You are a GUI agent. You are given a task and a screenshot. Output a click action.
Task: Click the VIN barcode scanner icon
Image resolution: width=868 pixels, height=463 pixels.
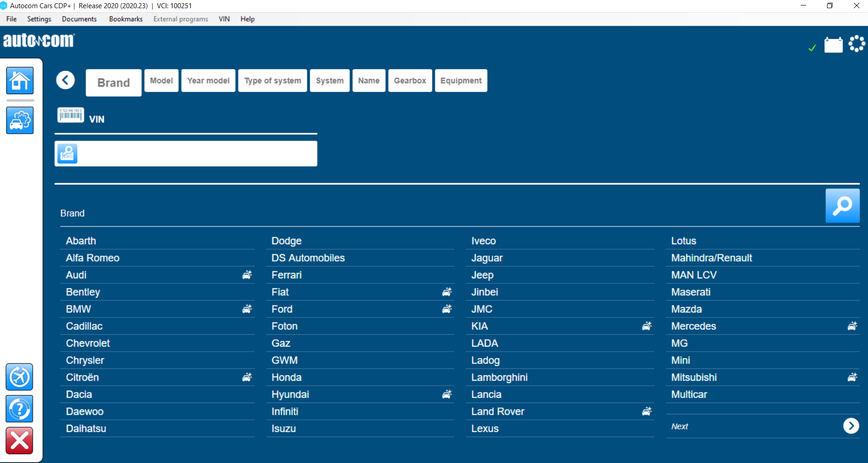point(70,115)
